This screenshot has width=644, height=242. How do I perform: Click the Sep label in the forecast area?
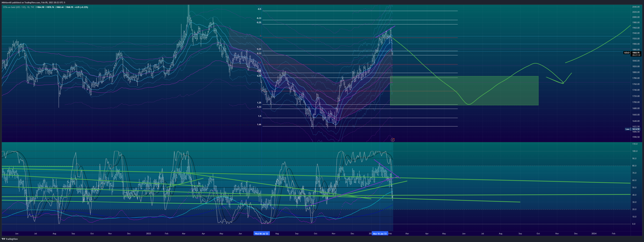coord(520,234)
